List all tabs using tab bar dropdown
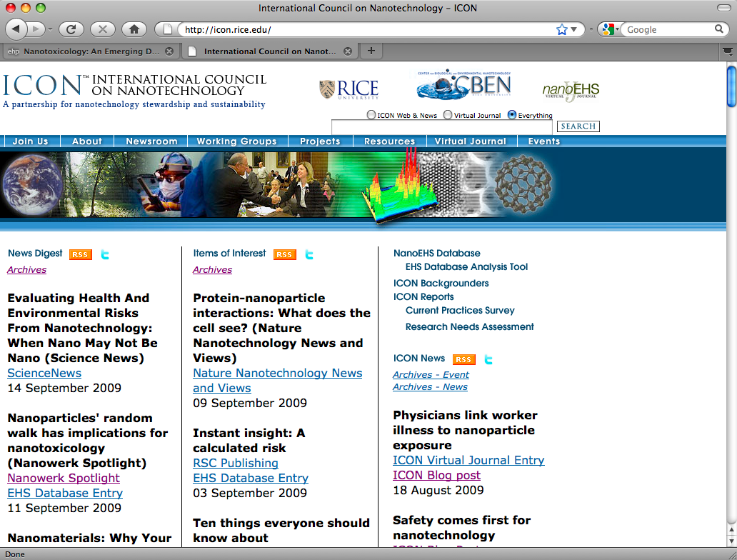This screenshot has height=560, width=737. (x=727, y=51)
